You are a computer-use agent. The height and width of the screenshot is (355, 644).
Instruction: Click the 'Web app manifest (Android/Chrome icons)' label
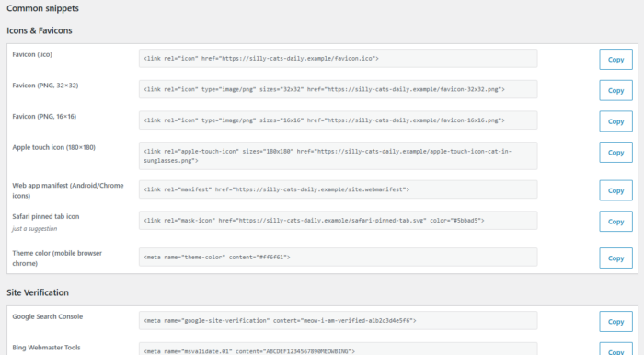click(68, 190)
